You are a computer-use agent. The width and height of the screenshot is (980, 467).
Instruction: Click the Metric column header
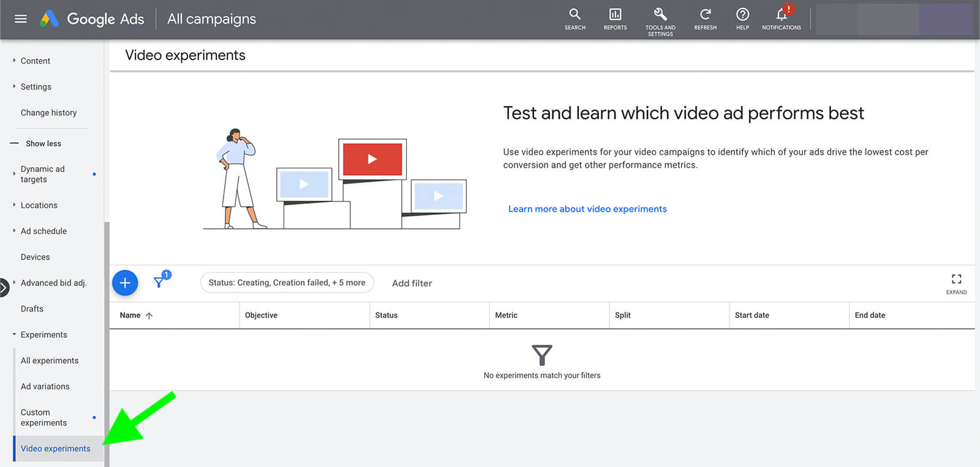506,315
